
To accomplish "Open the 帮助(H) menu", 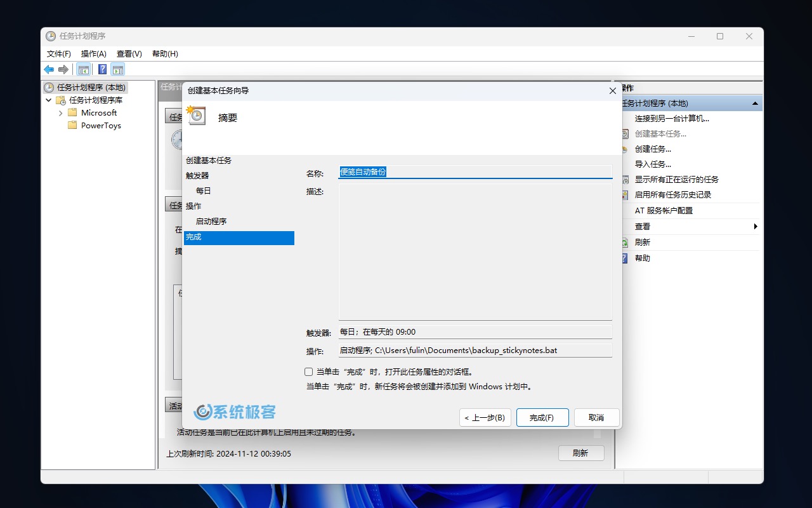I will pos(165,54).
